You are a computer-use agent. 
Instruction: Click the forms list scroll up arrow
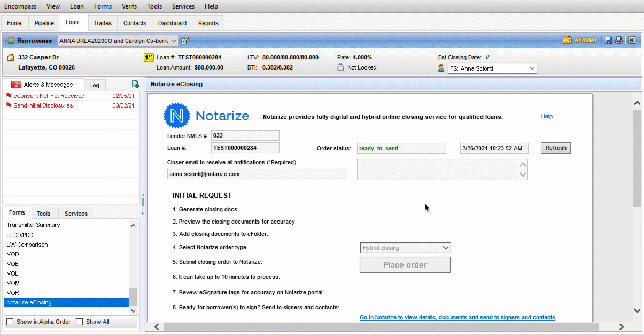tap(134, 225)
